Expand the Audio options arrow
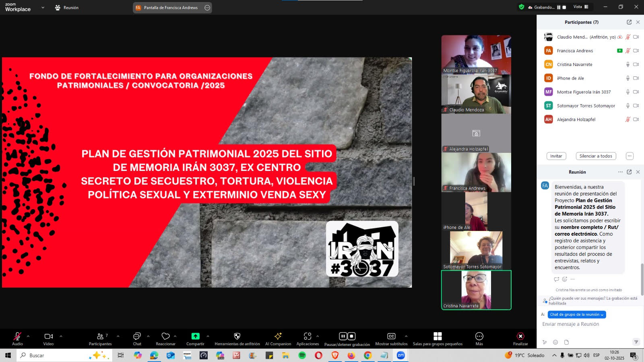 click(x=28, y=336)
